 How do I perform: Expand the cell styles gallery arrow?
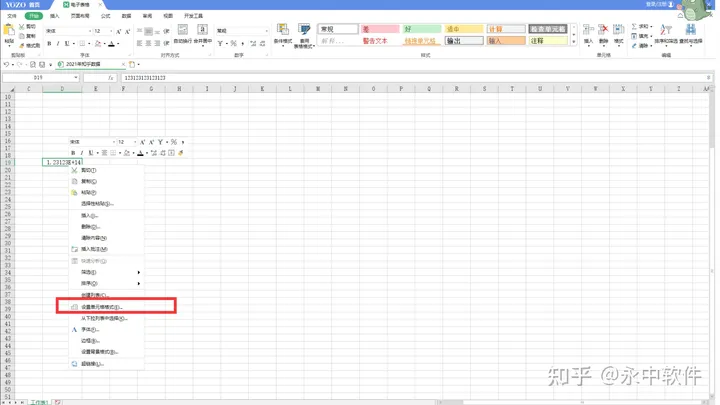(x=574, y=42)
